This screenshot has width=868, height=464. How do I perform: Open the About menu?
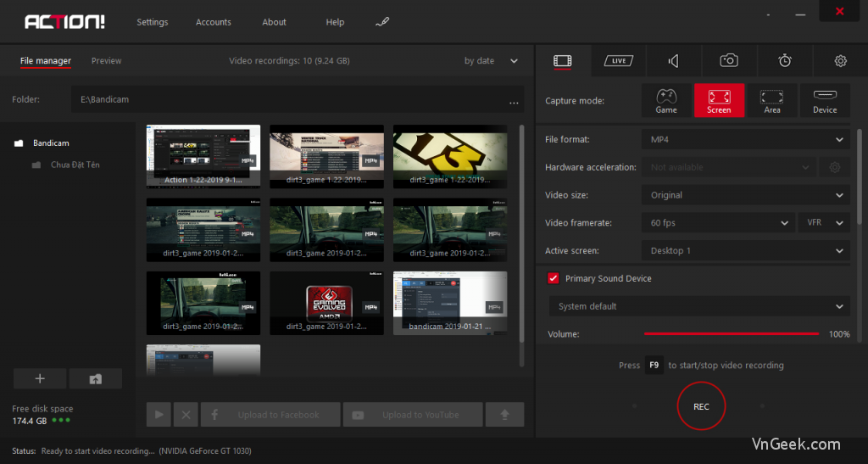pyautogui.click(x=274, y=22)
